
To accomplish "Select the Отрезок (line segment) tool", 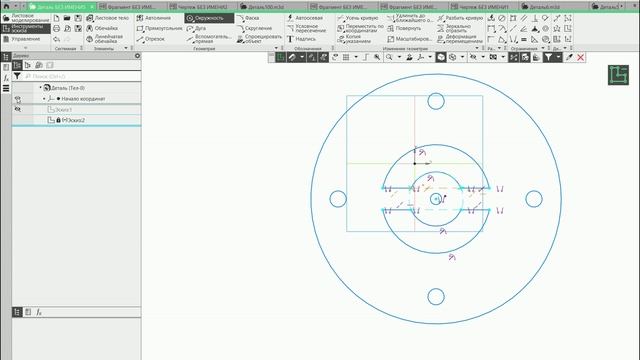I will (x=151, y=39).
